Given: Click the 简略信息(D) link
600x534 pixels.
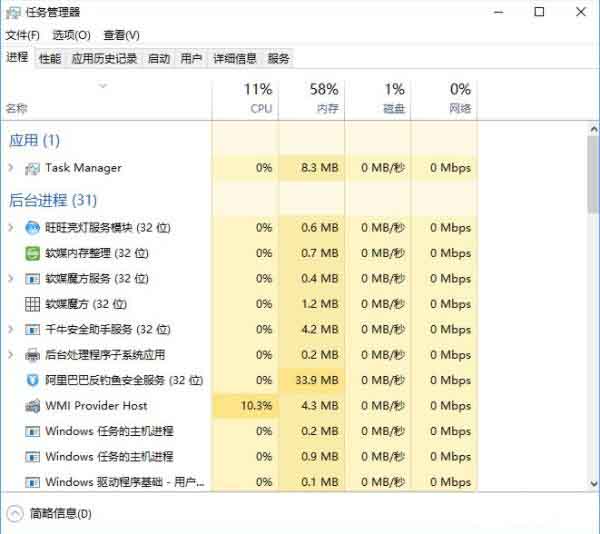Looking at the screenshot, I should [x=60, y=514].
